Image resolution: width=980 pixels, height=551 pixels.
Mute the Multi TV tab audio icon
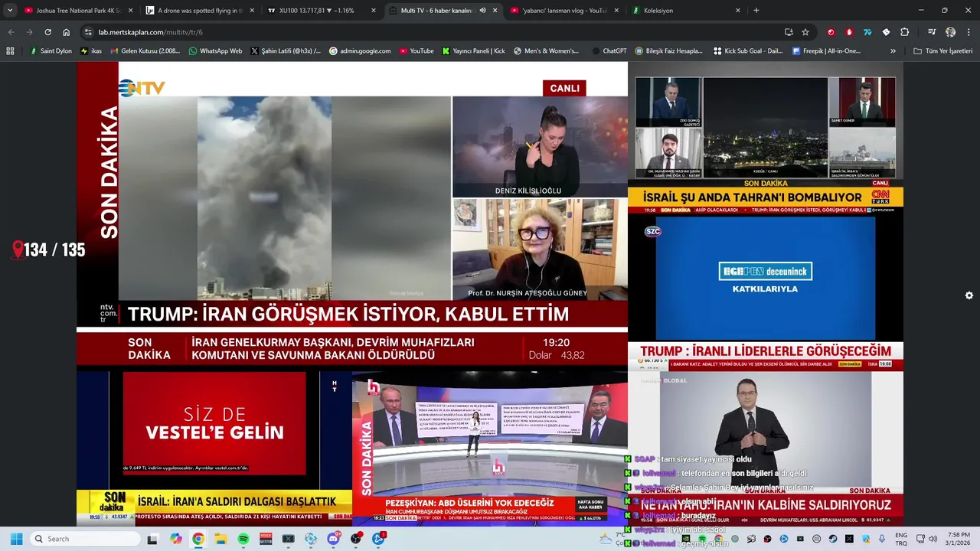click(482, 11)
